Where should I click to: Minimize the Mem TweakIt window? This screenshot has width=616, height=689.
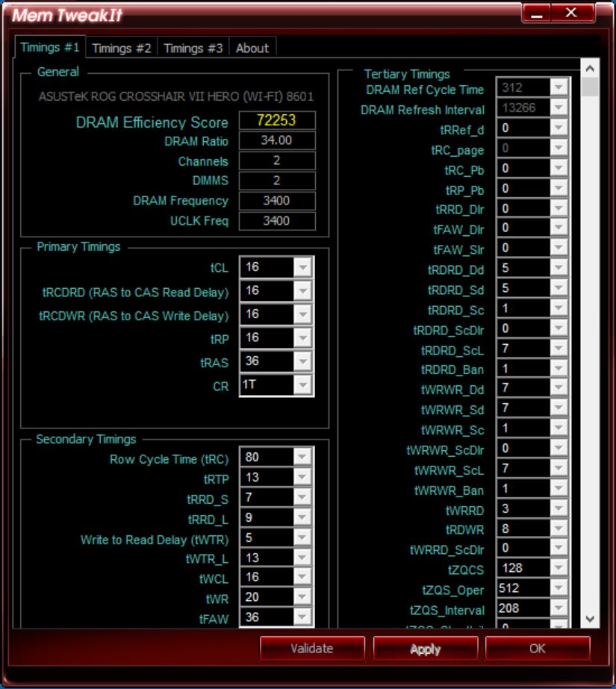click(537, 14)
